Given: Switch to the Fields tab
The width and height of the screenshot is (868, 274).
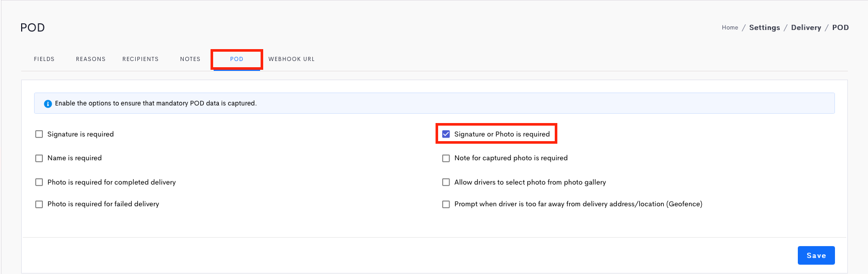Looking at the screenshot, I should tap(44, 59).
